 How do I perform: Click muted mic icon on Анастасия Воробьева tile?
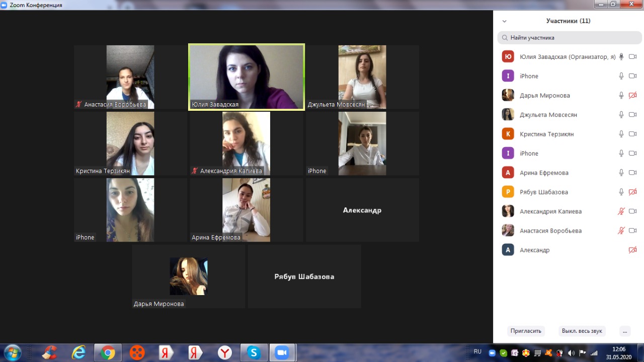(79, 105)
